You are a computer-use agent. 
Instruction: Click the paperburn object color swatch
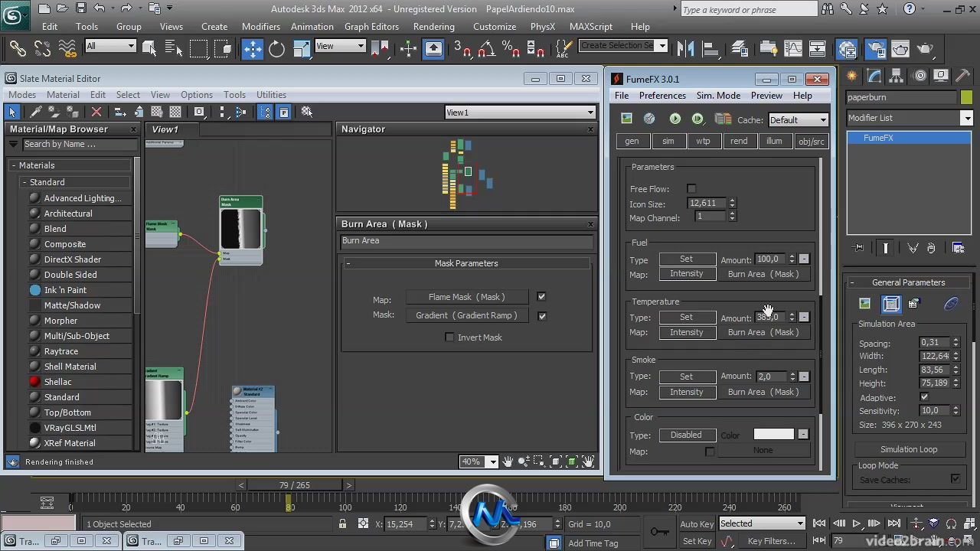click(965, 97)
